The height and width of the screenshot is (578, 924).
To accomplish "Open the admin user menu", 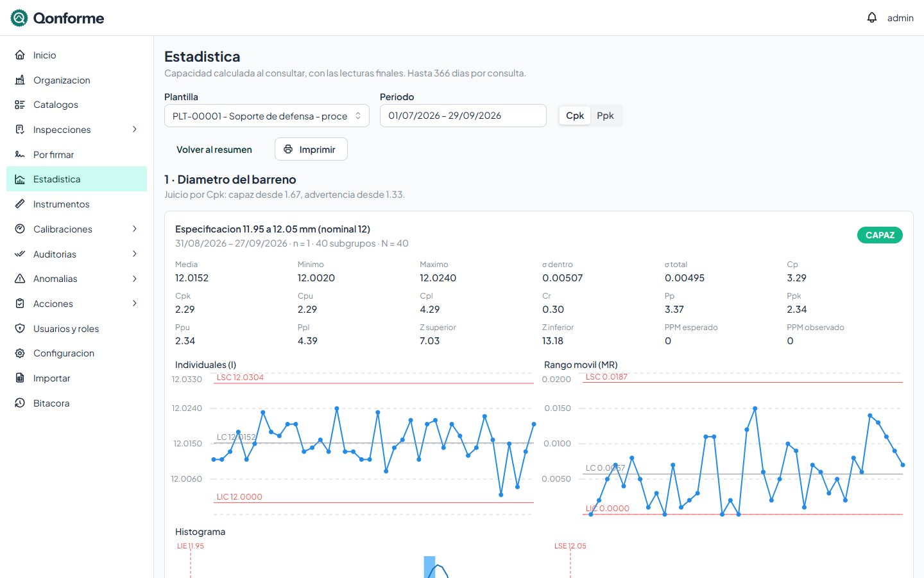I will pyautogui.click(x=900, y=18).
